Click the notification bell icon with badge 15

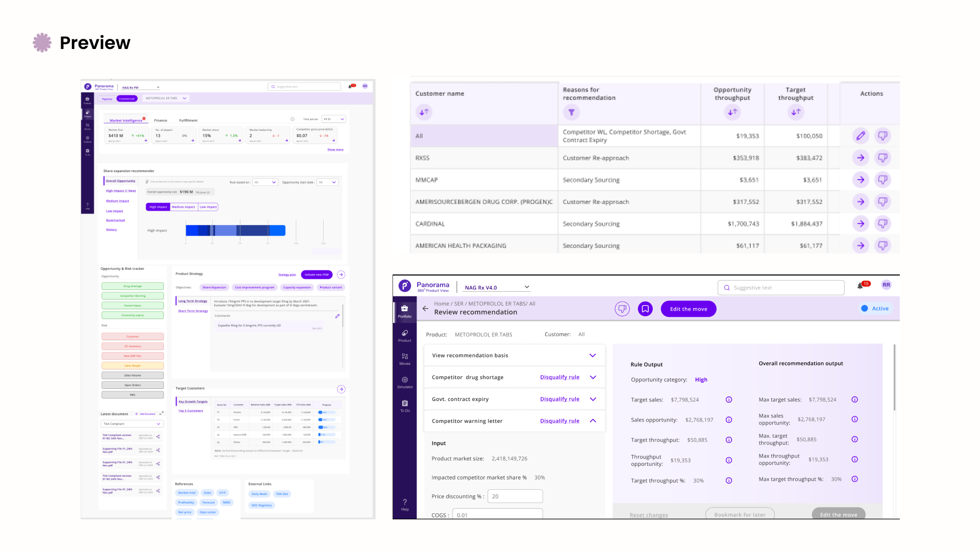pos(860,286)
